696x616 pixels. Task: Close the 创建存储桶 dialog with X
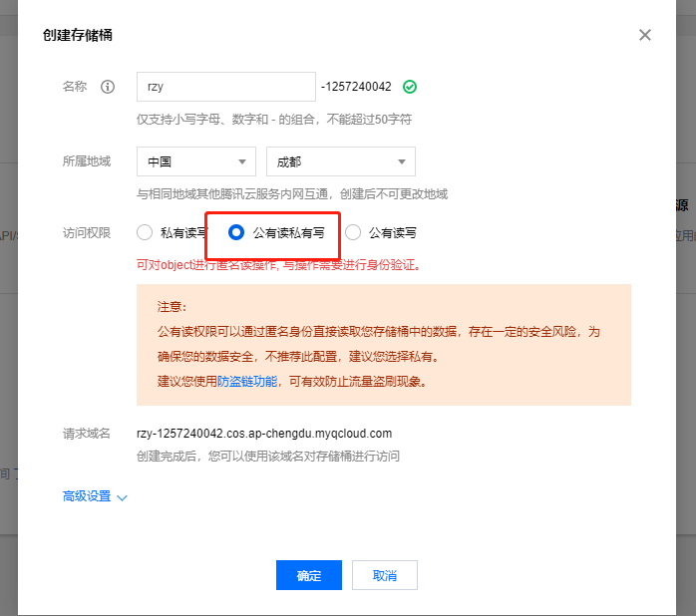click(x=645, y=35)
